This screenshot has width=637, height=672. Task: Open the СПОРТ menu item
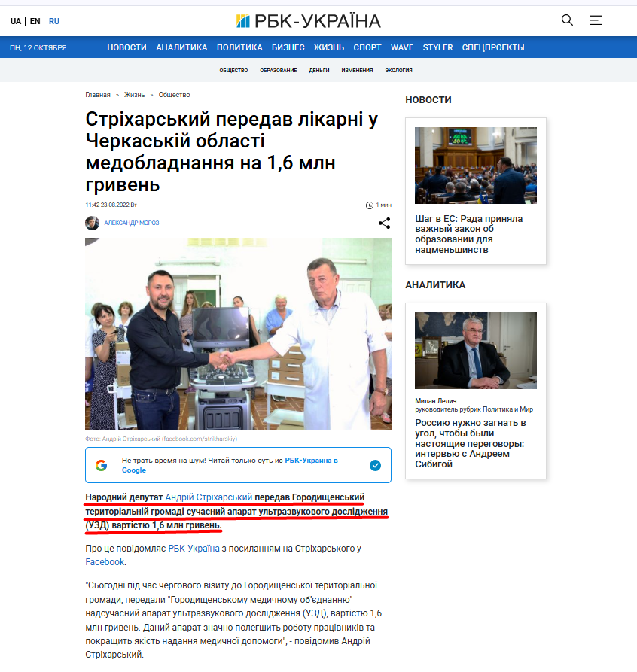coord(367,47)
